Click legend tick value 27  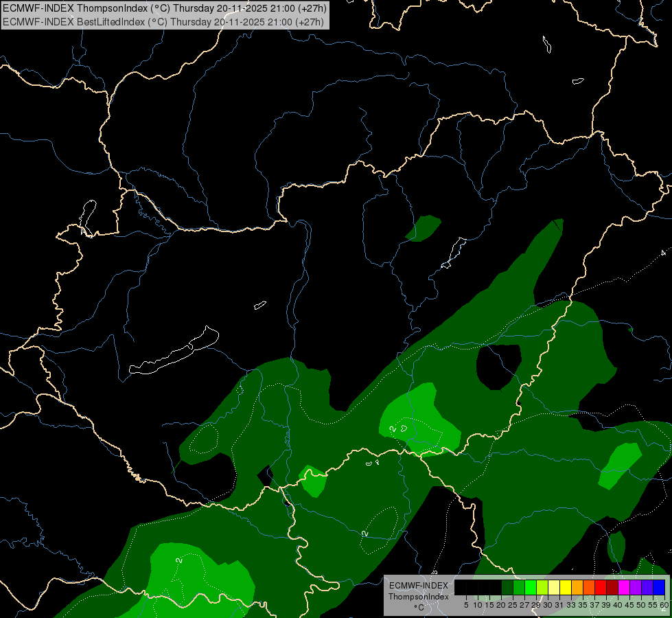click(524, 605)
